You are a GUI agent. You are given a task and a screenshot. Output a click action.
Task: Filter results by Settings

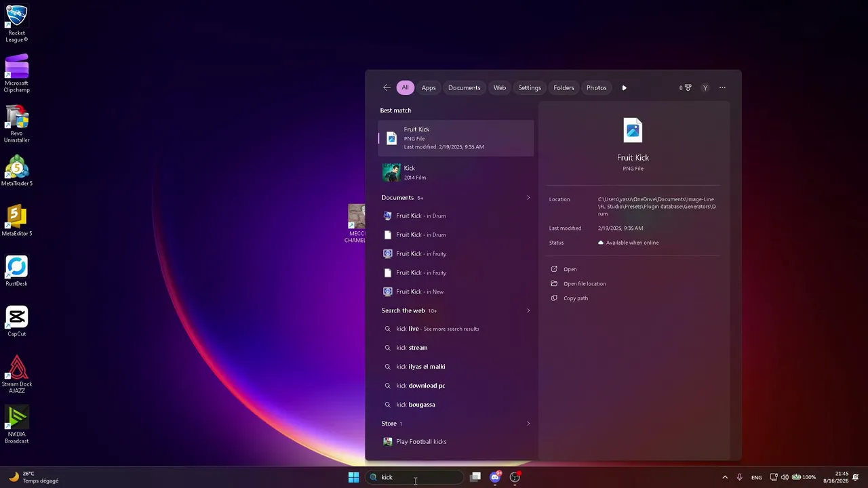tap(530, 87)
